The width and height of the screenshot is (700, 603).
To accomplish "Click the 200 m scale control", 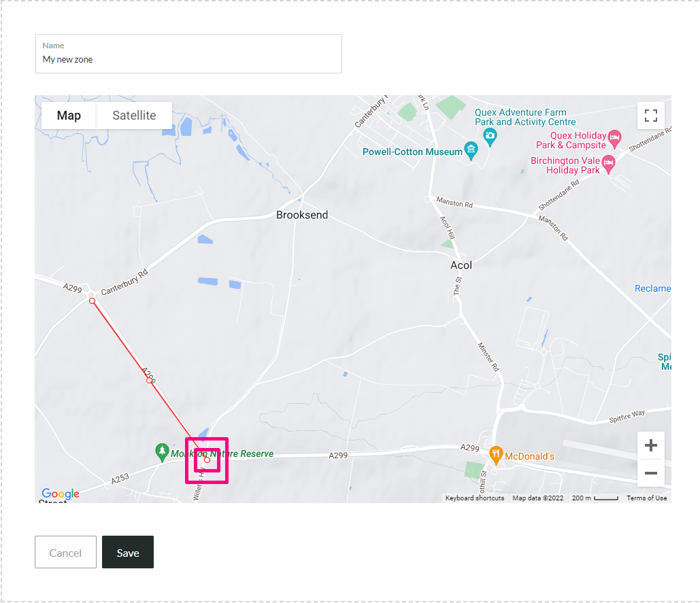I will click(x=595, y=498).
